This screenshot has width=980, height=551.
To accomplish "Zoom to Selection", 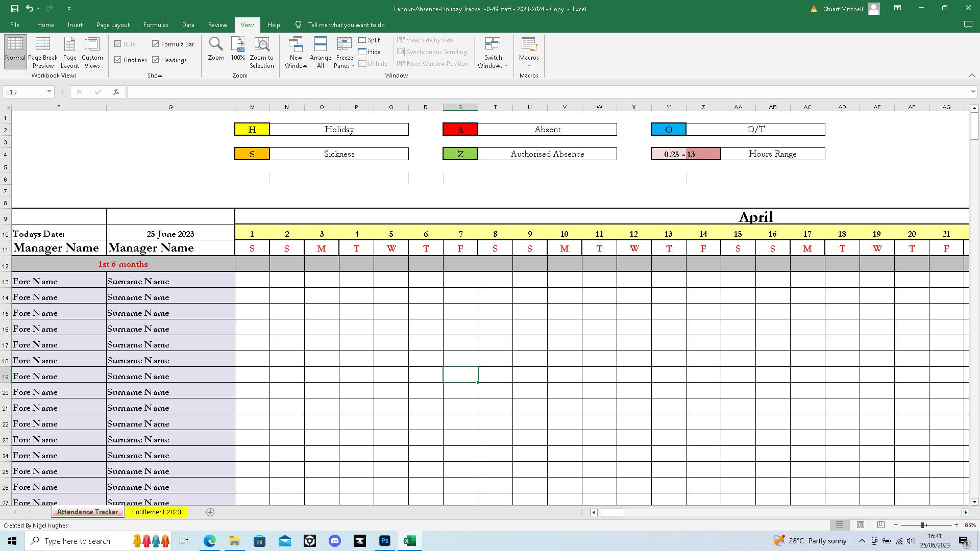I will [x=261, y=52].
